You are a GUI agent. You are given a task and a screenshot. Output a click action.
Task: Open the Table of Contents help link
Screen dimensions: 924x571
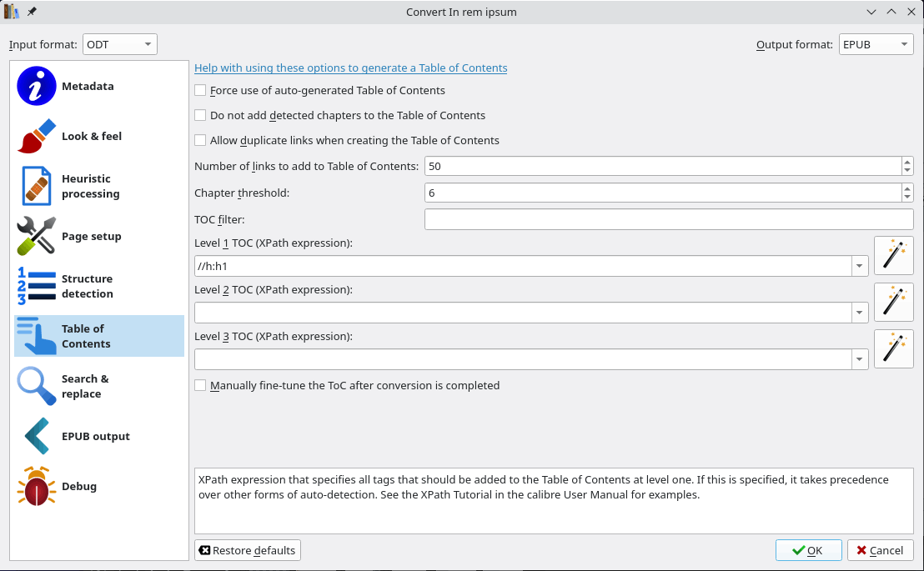(350, 68)
